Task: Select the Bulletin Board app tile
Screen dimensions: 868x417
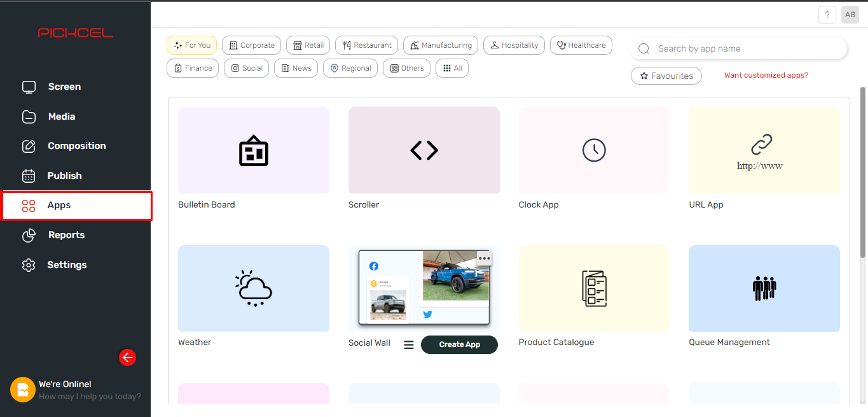Action: (x=254, y=150)
